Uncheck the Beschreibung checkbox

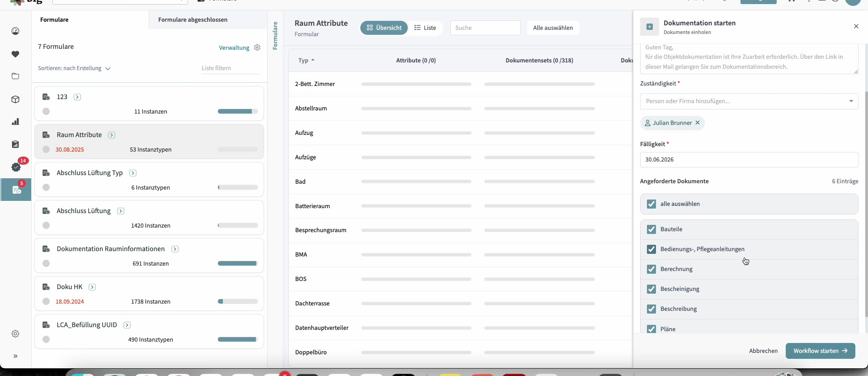coord(651,309)
